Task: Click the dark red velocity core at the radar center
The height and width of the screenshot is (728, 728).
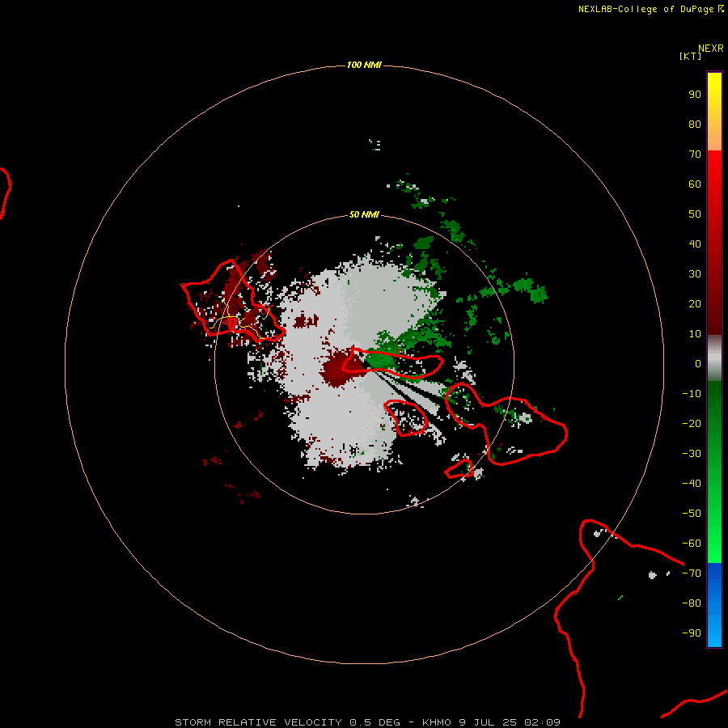Action: click(342, 368)
